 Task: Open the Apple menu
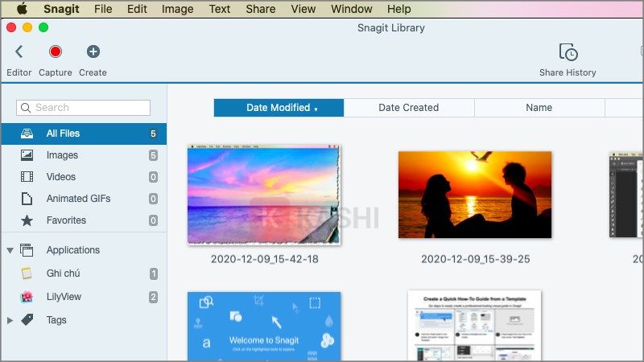(x=22, y=9)
